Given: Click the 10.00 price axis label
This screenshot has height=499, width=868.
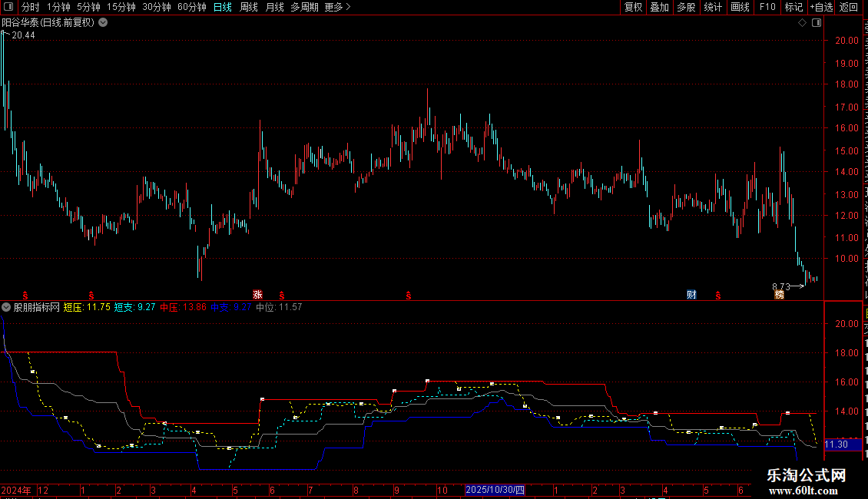Looking at the screenshot, I should coord(847,259).
